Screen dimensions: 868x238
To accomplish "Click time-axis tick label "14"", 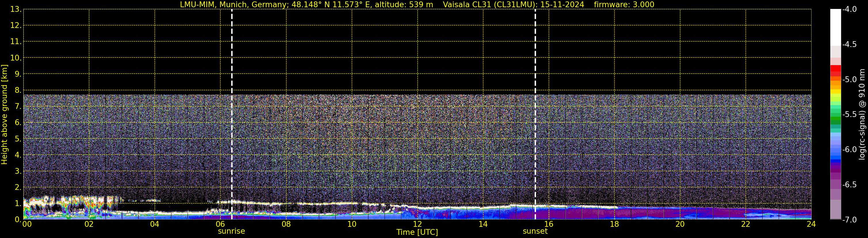I will tap(483, 224).
